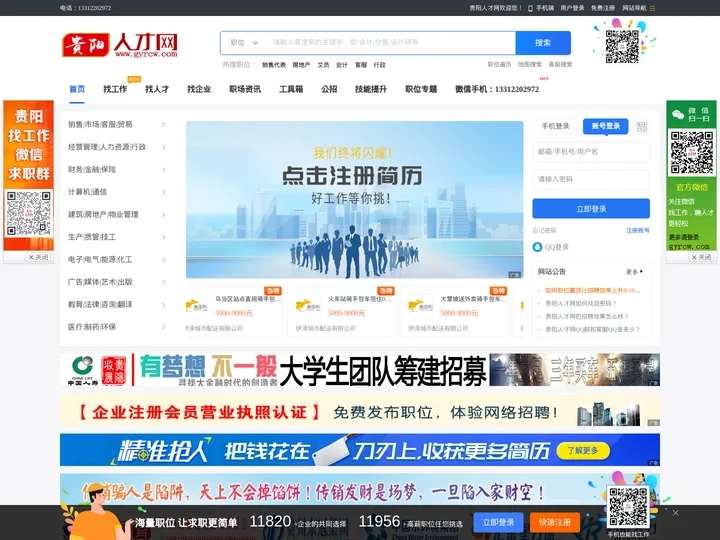
Task: Expand 医疗|制药|环保 category
Action: pyautogui.click(x=117, y=327)
